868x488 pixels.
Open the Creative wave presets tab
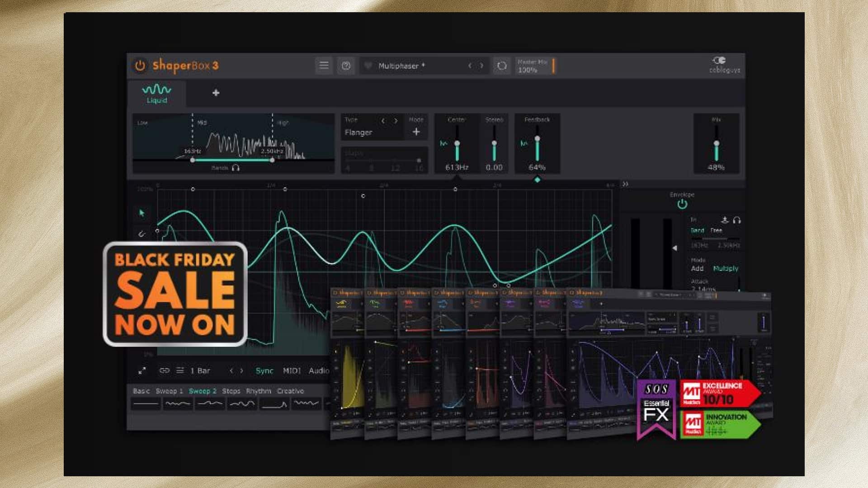pyautogui.click(x=290, y=391)
